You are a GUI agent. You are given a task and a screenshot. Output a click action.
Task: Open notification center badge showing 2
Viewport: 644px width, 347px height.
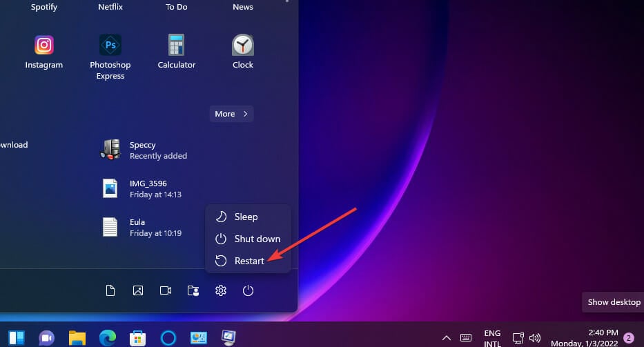coord(628,338)
